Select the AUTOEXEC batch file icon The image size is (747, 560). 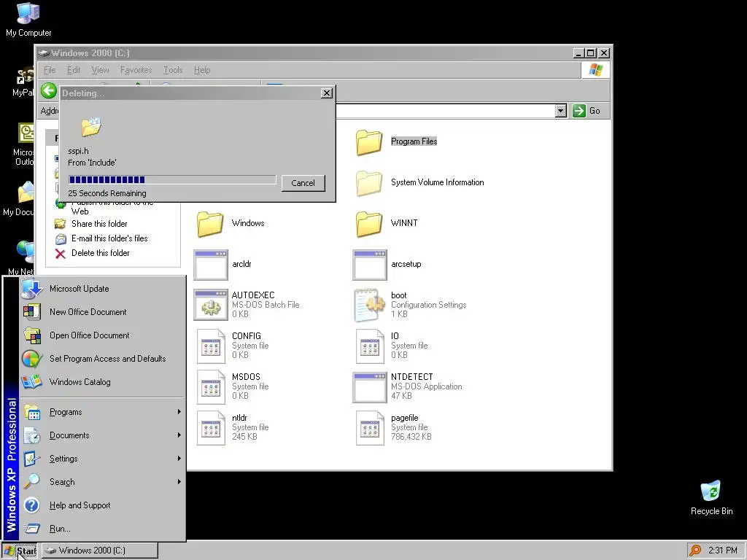[x=211, y=305]
